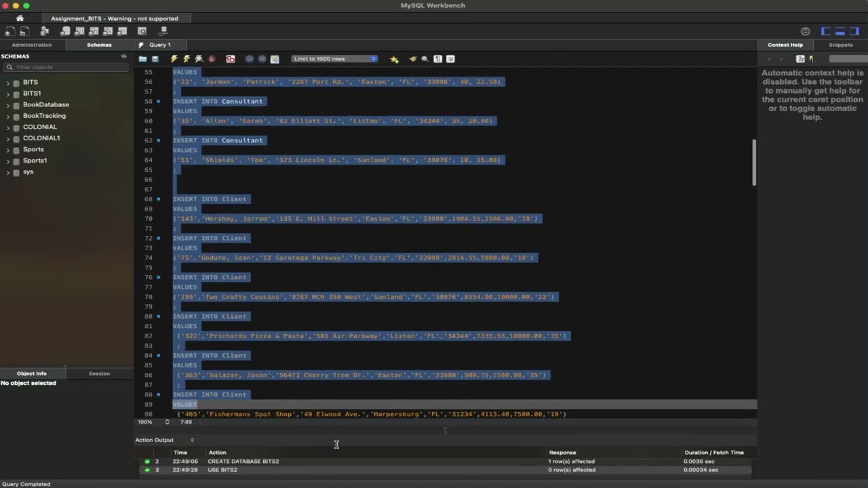Switch to the Administration tab

pyautogui.click(x=31, y=45)
